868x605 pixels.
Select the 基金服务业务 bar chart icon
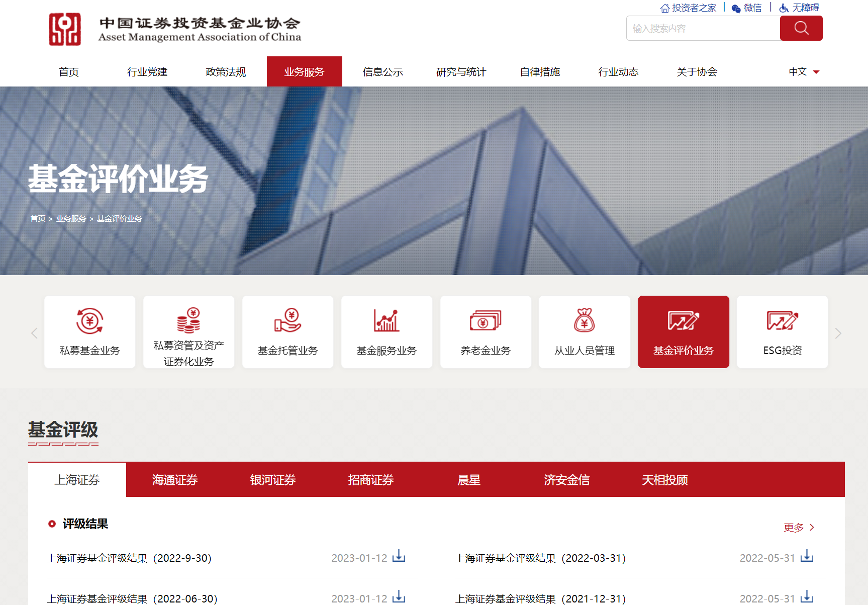[387, 320]
